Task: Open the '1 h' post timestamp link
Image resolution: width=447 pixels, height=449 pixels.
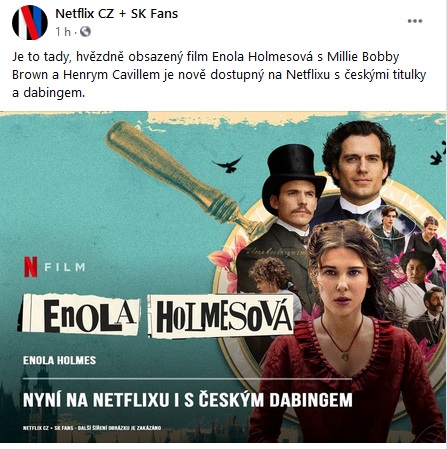Action: [63, 32]
